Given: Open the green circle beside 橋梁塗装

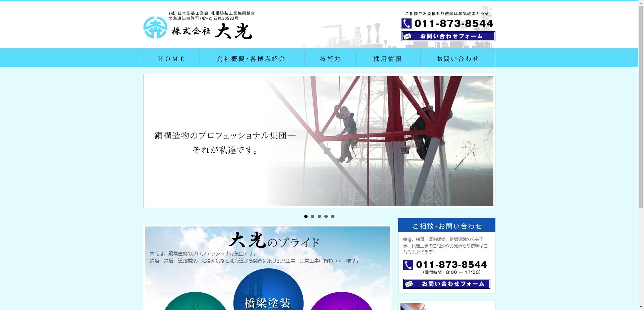Looking at the screenshot, I should pos(195,302).
